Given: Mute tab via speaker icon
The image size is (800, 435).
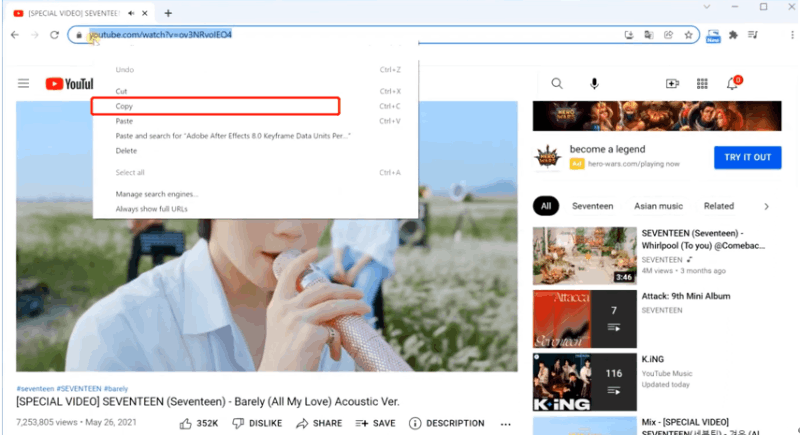Looking at the screenshot, I should [x=131, y=13].
